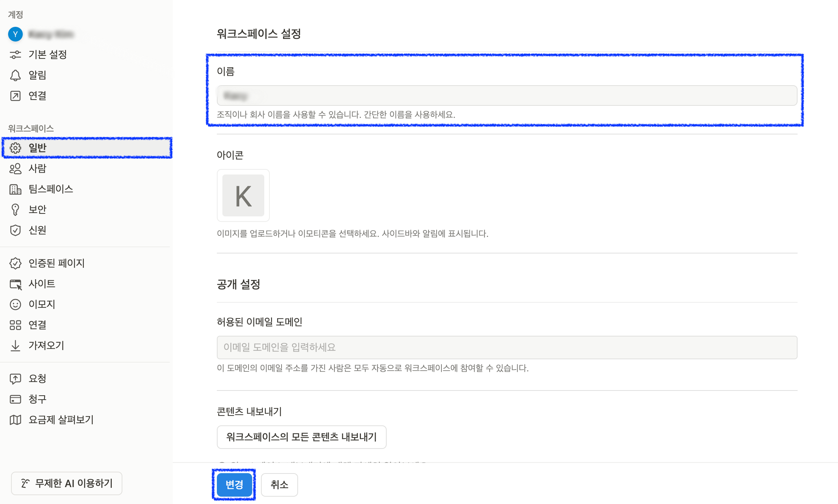
Task: Click the 변경 button
Action: tap(234, 485)
